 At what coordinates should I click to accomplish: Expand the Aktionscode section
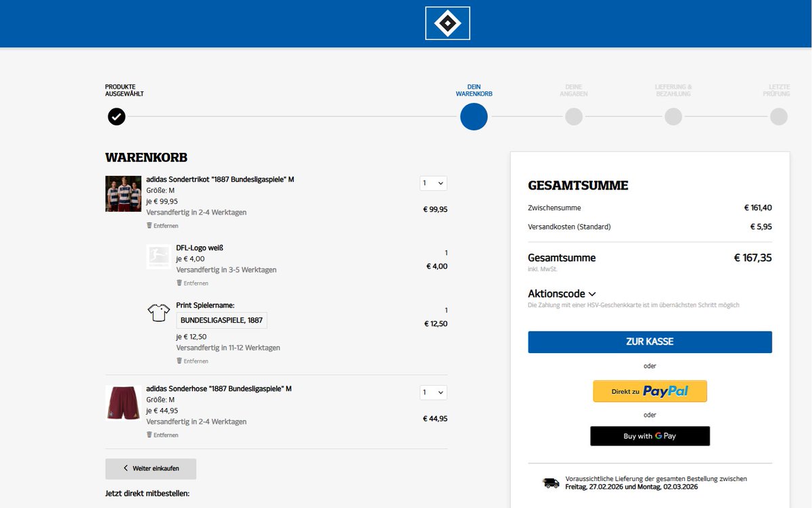(562, 294)
